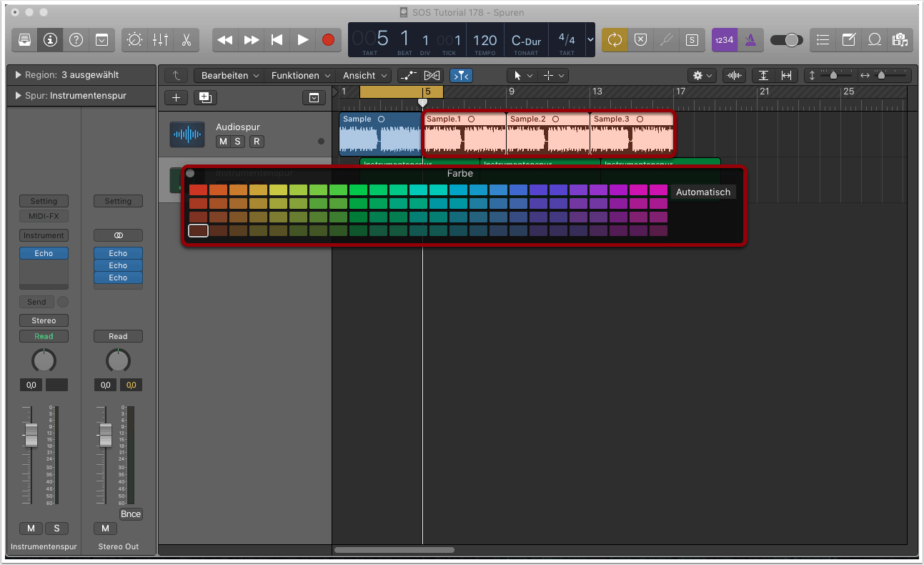Enable record on Audiospur track
Viewport: 924px width, 565px height.
[x=256, y=142]
